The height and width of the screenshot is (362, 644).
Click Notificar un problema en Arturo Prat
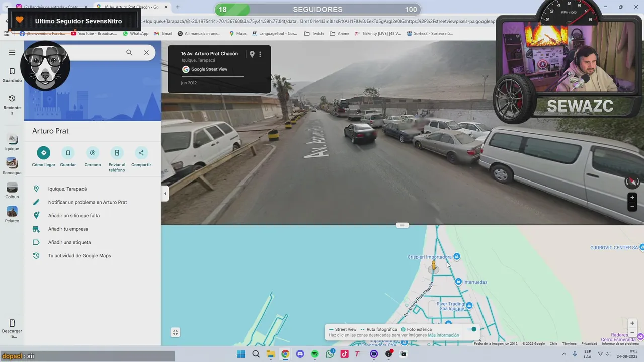click(x=93, y=202)
